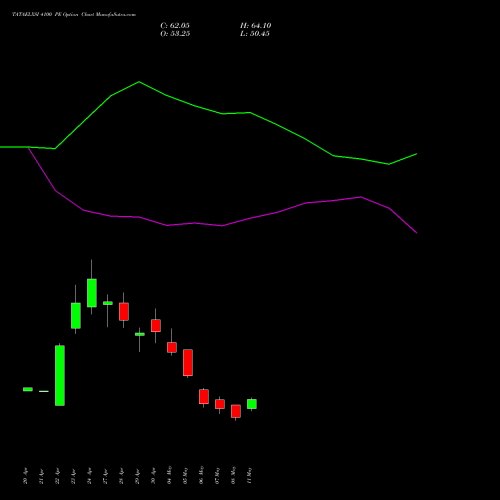The height and width of the screenshot is (500, 500).
Task: Click the '06 May' date axis label
Action: click(x=202, y=475)
